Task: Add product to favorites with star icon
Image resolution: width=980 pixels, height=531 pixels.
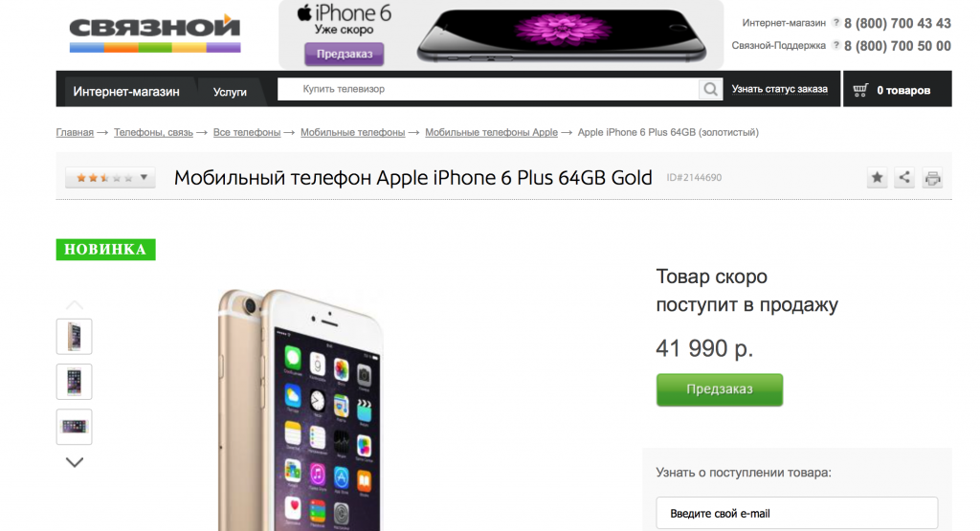Action: (877, 178)
